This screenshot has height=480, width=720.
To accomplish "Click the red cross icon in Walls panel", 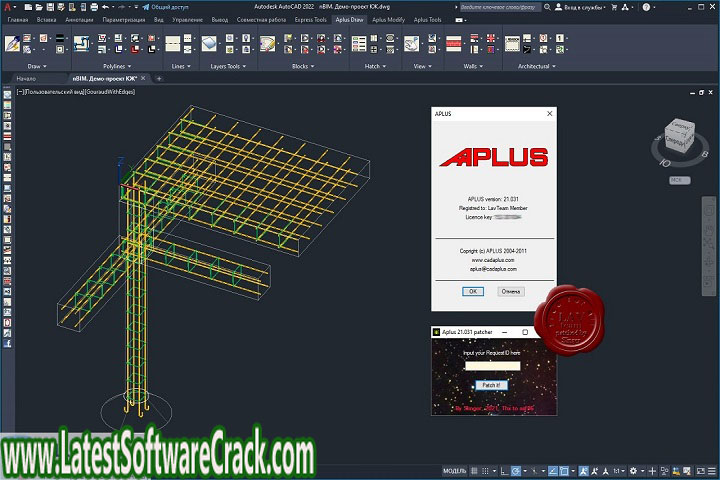I will click(x=491, y=38).
